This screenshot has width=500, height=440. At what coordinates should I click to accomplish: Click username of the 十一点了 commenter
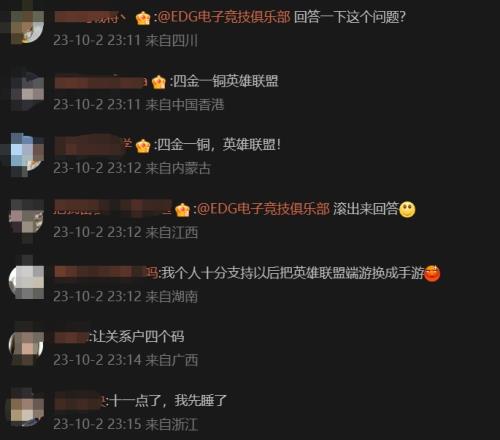pos(80,401)
